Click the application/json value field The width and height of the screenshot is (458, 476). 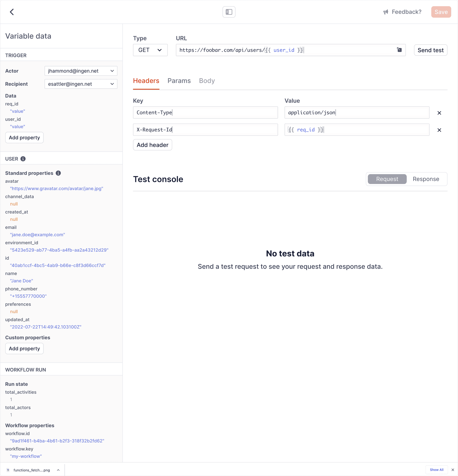pos(357,113)
